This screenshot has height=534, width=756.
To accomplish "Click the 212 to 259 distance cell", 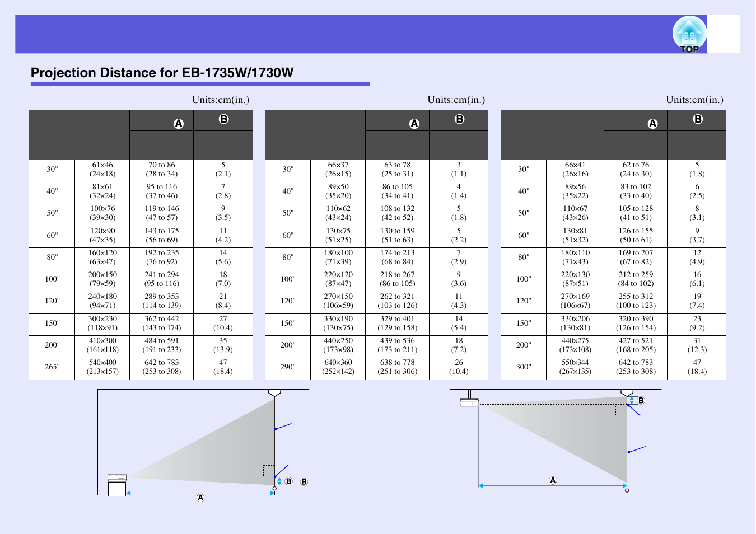I will click(636, 279).
